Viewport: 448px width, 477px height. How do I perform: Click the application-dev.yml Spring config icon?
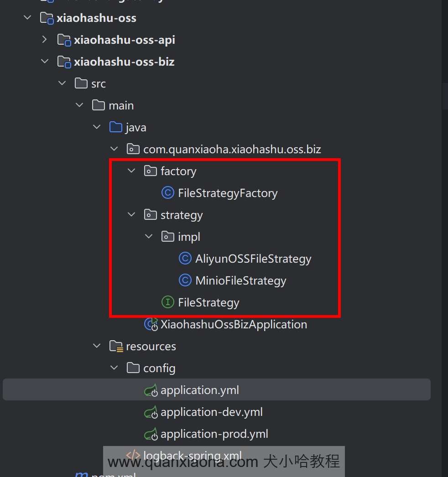[x=151, y=412]
